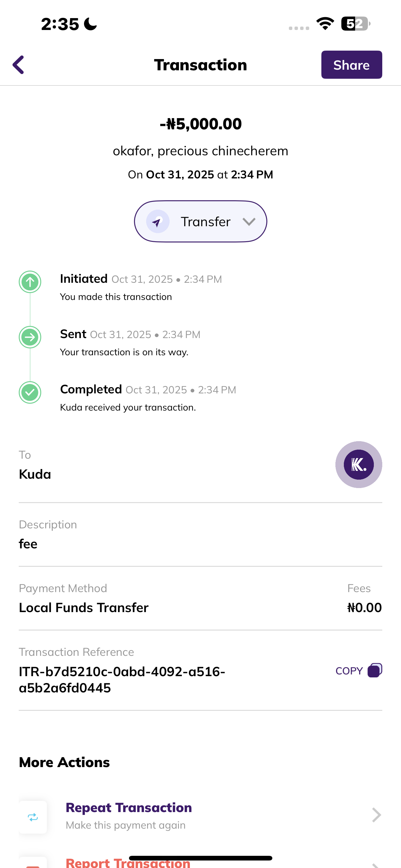Viewport: 401px width, 868px height.
Task: Tap the transaction reference ID text
Action: 122,680
